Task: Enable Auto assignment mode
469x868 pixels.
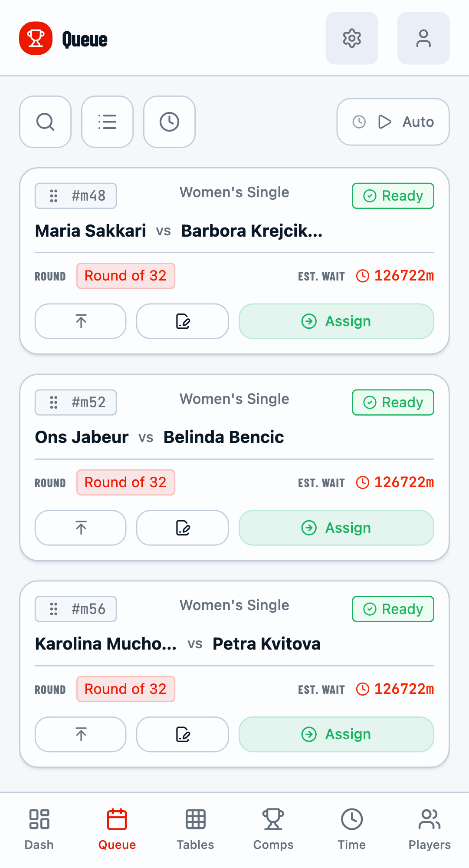Action: pyautogui.click(x=392, y=122)
